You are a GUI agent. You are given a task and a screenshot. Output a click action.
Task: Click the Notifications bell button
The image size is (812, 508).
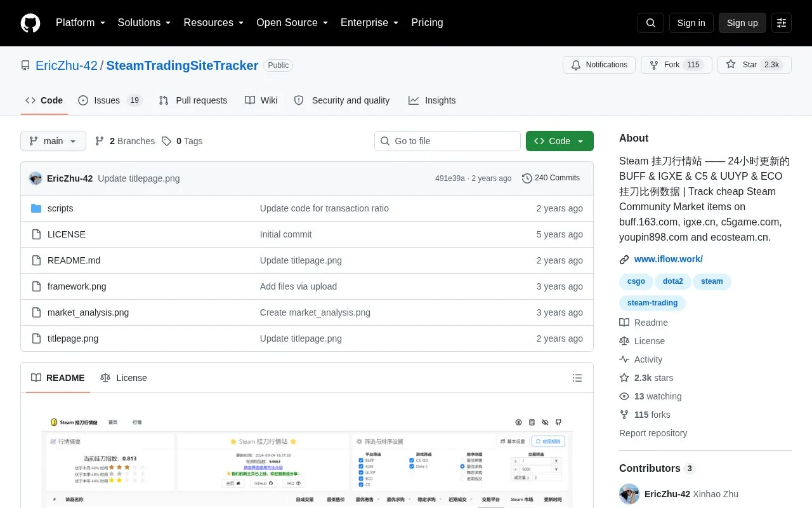click(599, 65)
